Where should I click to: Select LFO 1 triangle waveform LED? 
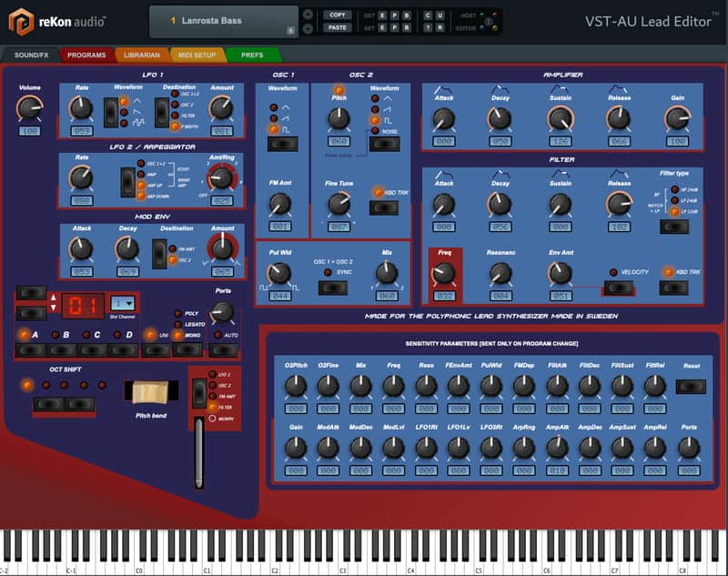(x=124, y=101)
